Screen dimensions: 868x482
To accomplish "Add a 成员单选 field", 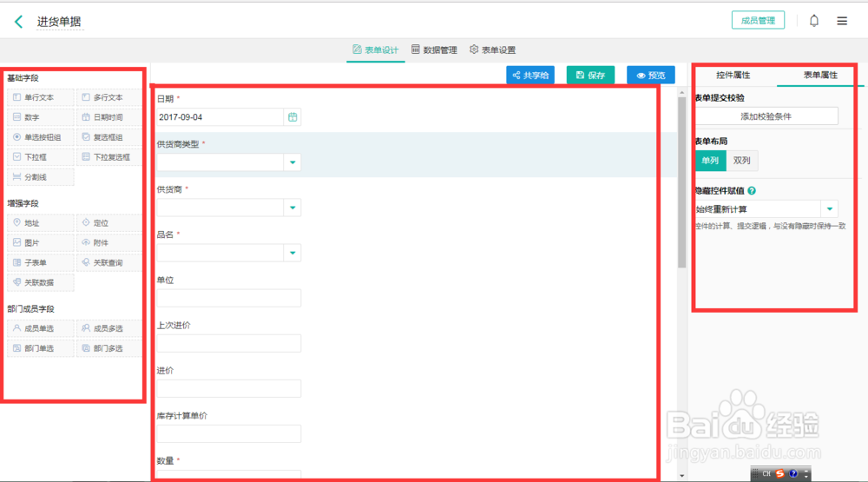I will [41, 328].
